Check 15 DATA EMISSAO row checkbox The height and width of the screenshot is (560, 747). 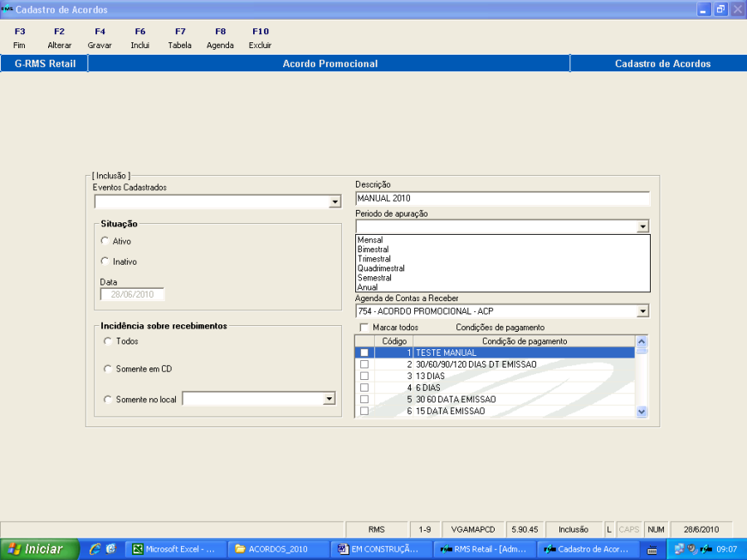(x=364, y=411)
